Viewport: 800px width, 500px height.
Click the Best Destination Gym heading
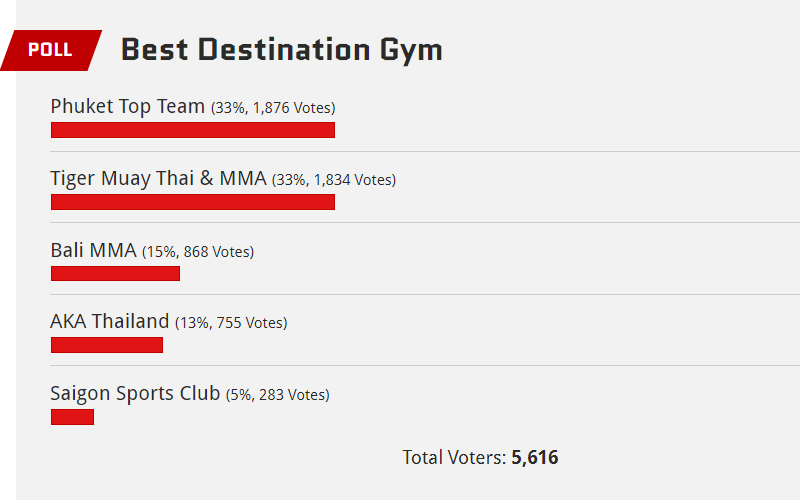pyautogui.click(x=282, y=50)
